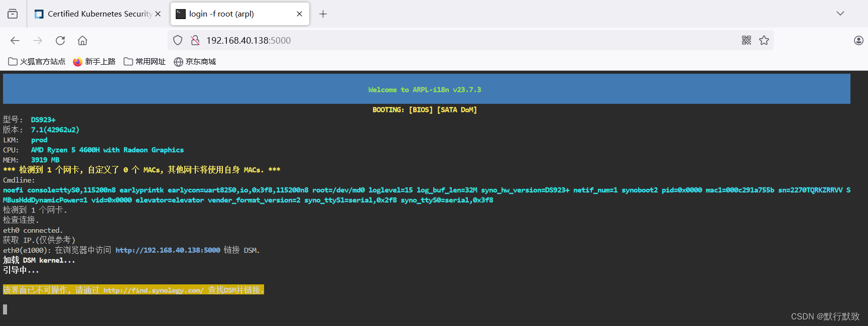Image resolution: width=868 pixels, height=326 pixels.
Task: Click the BOOTING: [BIOS] [SATA DoM] line
Action: pyautogui.click(x=425, y=110)
